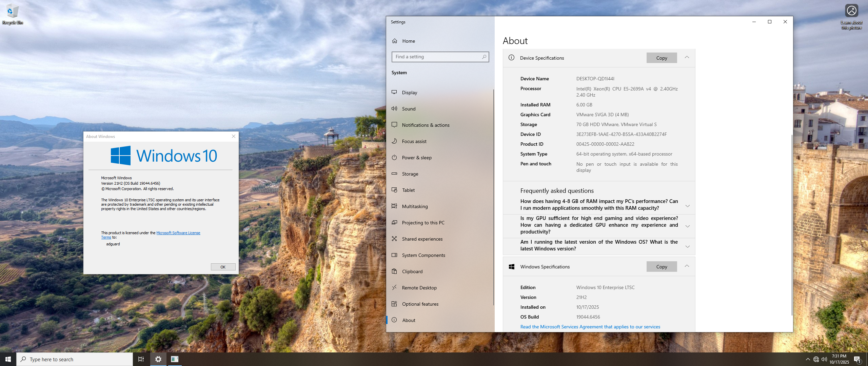Viewport: 868px width, 366px height.
Task: Go to Settings Home
Action: pyautogui.click(x=408, y=41)
